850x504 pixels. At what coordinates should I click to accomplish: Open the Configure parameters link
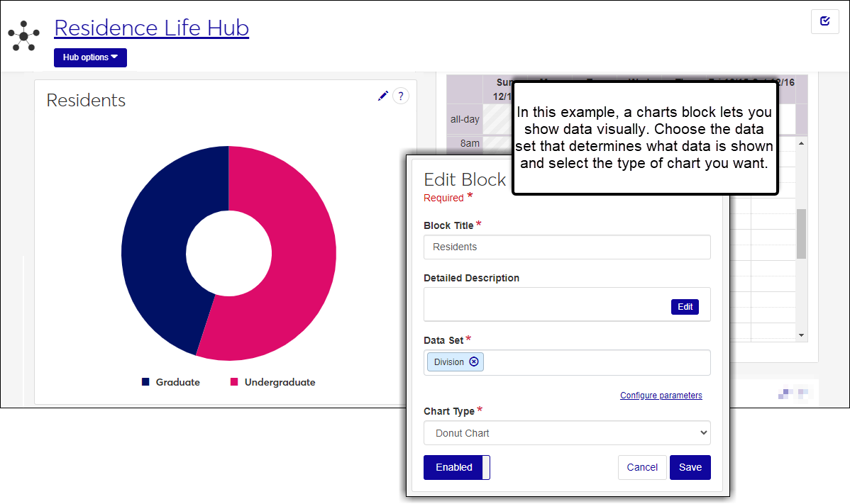[x=661, y=396]
